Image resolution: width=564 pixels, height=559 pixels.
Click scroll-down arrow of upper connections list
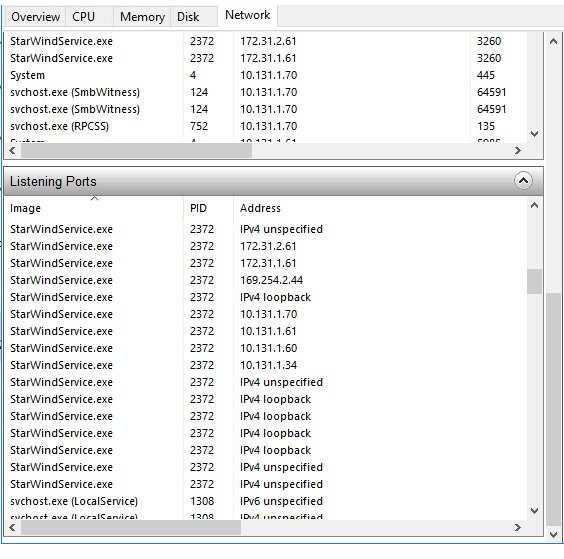[535, 134]
